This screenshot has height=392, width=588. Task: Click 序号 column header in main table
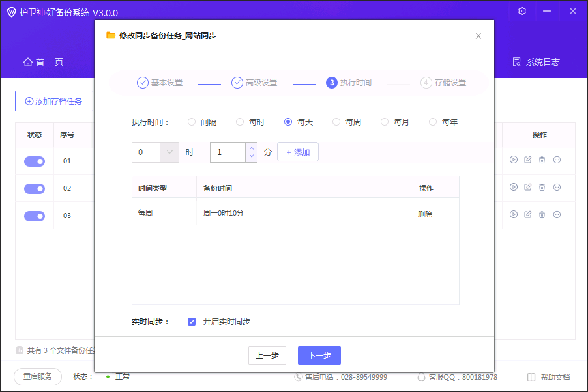point(67,135)
